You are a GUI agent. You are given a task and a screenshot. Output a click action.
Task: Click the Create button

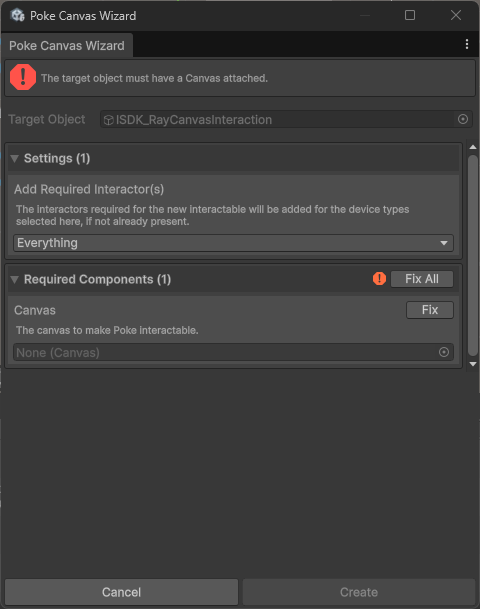click(x=359, y=592)
